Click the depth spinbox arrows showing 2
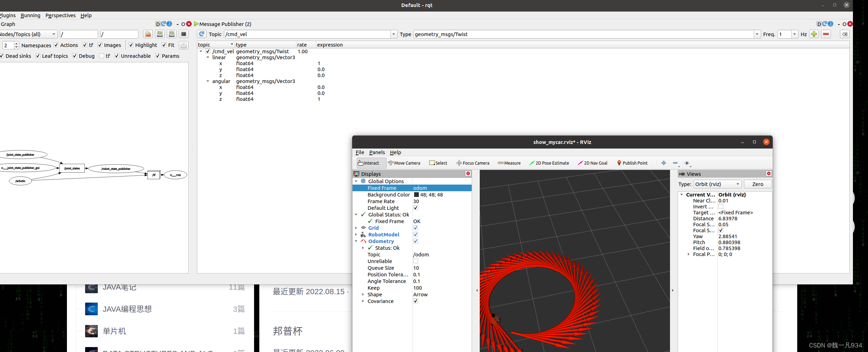 pyautogui.click(x=16, y=45)
